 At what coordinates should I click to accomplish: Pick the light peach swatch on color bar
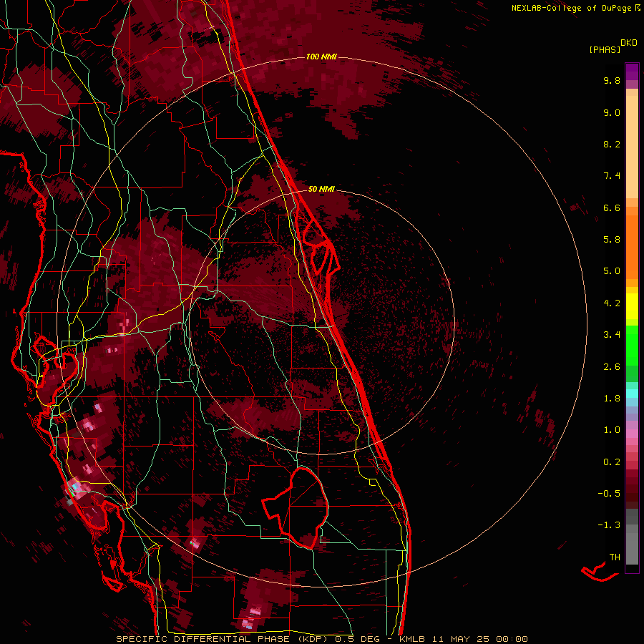632,148
